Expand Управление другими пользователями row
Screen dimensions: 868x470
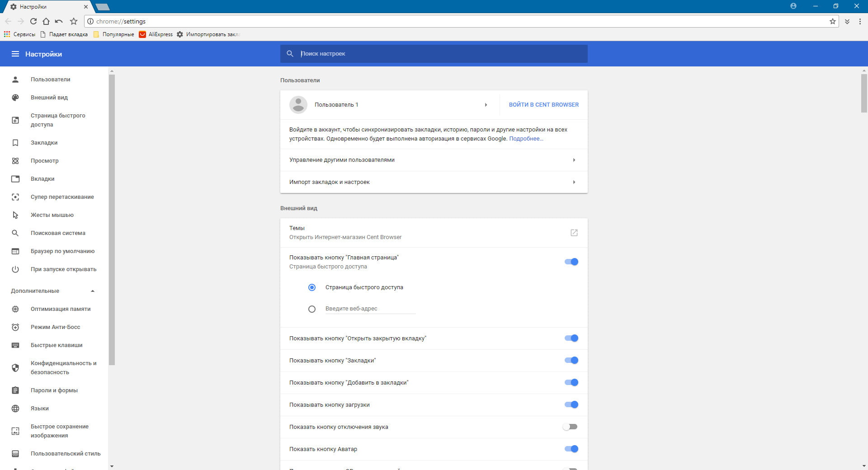574,160
